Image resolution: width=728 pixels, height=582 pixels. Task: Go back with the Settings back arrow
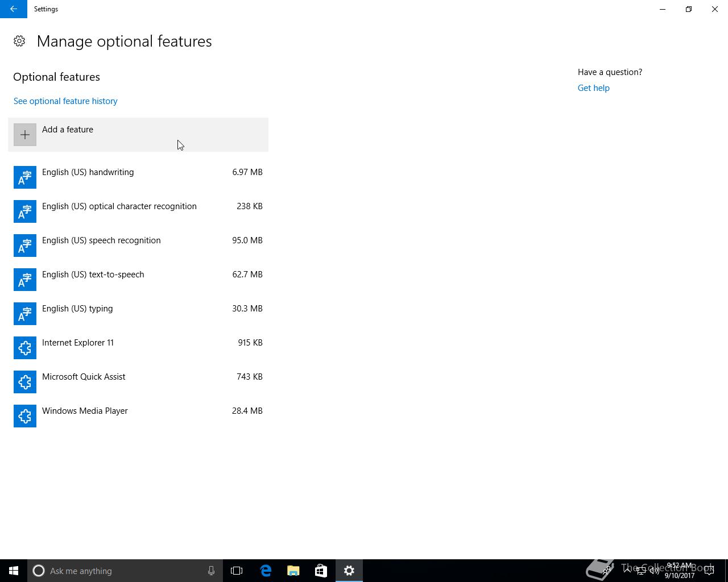pos(14,9)
